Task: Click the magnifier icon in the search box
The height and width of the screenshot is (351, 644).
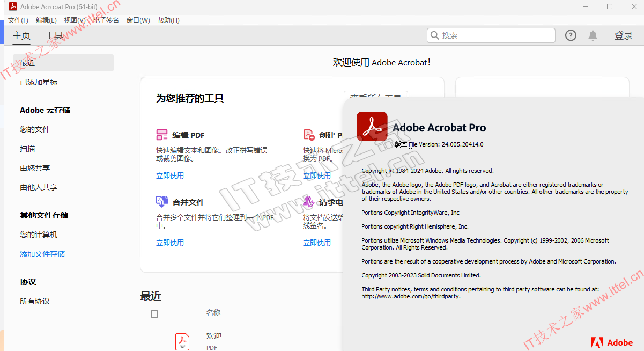Action: coord(435,35)
